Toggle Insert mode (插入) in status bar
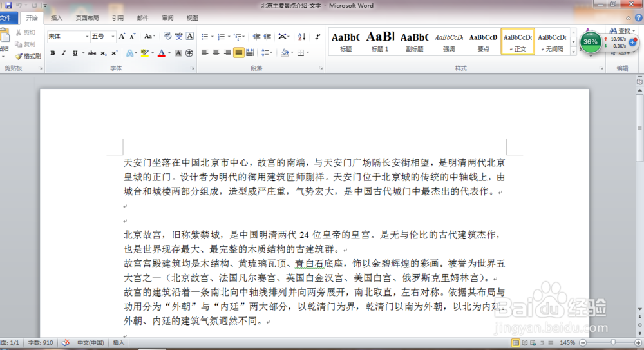The height and width of the screenshot is (350, 644). 118,343
